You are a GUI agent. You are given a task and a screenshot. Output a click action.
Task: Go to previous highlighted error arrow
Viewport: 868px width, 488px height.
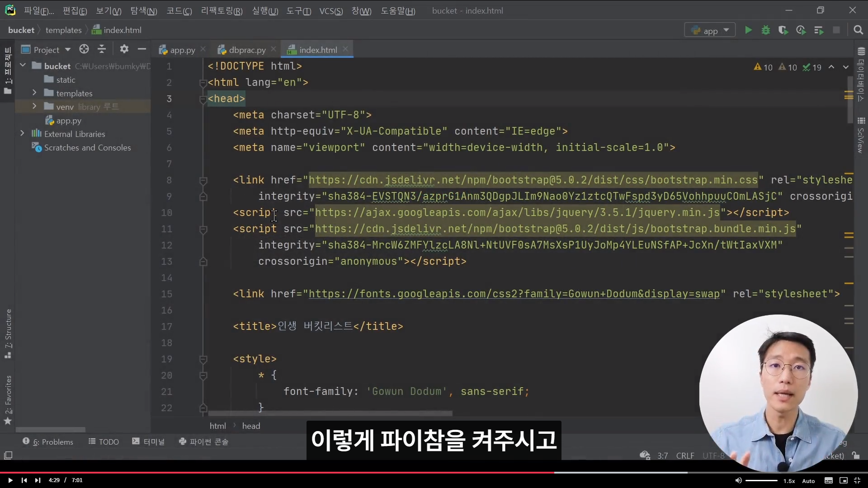(x=831, y=67)
